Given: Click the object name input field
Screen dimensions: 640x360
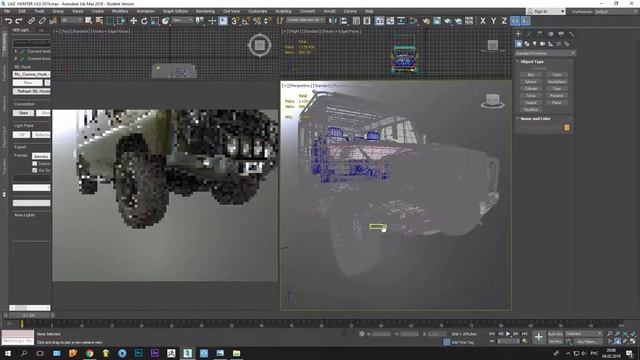Looking at the screenshot, I should [x=540, y=128].
